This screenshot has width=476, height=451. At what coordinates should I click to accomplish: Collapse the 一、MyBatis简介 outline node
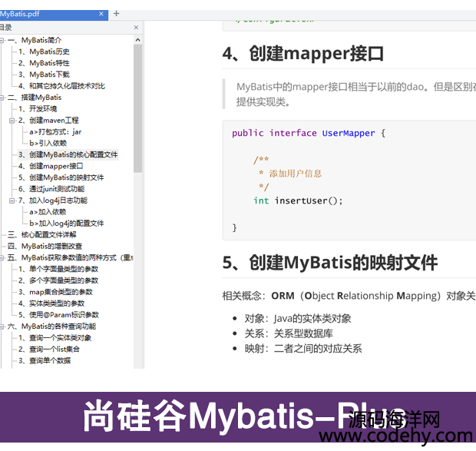pos(2,41)
